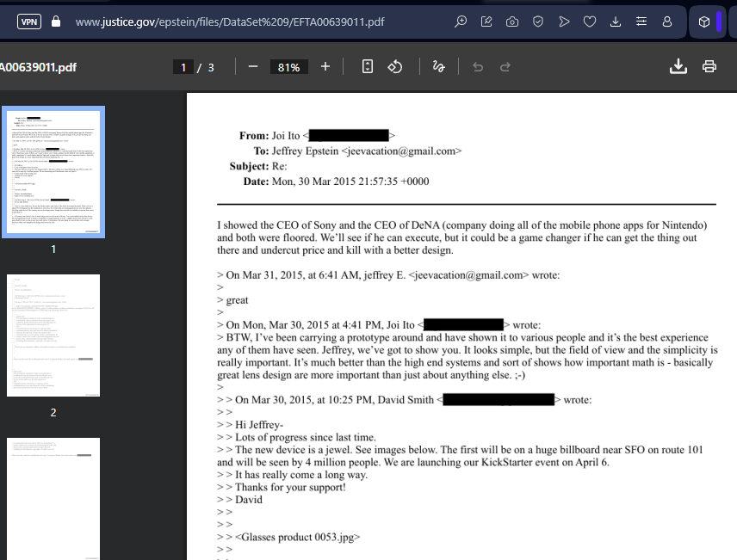
Task: Click the "Thanks for your support!" line
Action: [x=290, y=487]
